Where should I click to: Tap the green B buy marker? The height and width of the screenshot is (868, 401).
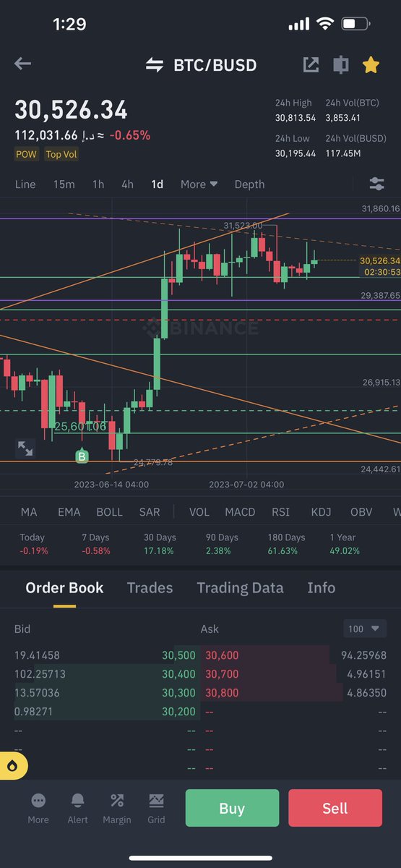point(82,456)
